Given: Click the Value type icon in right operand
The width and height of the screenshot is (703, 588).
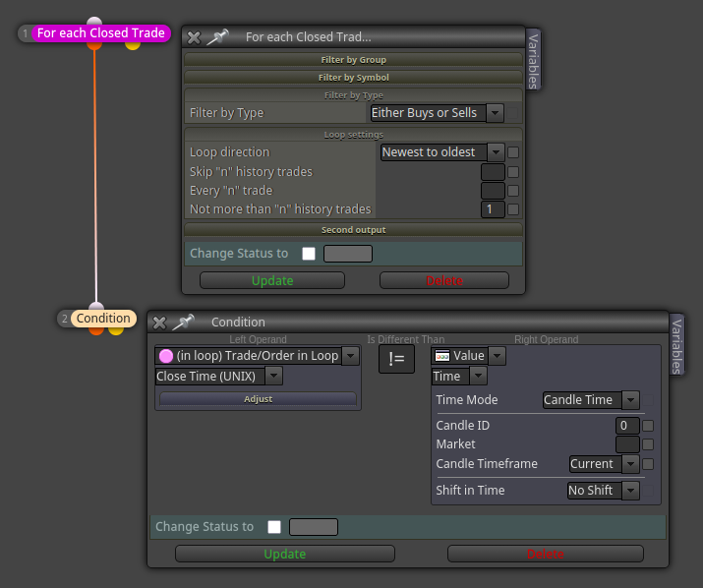Looking at the screenshot, I should 442,356.
